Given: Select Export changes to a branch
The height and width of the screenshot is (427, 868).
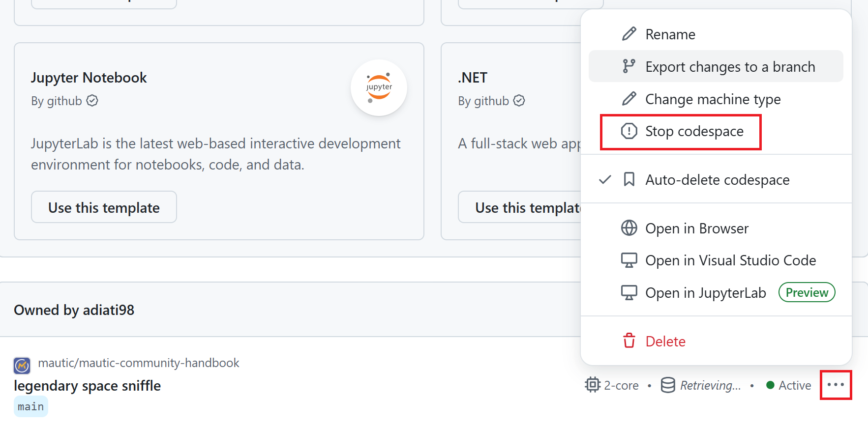Looking at the screenshot, I should [x=730, y=67].
